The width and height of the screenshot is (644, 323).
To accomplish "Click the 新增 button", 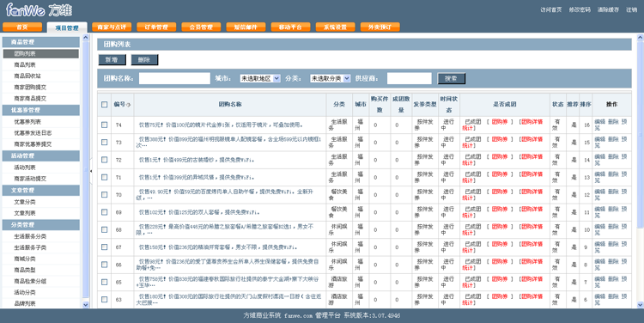I will (x=112, y=60).
